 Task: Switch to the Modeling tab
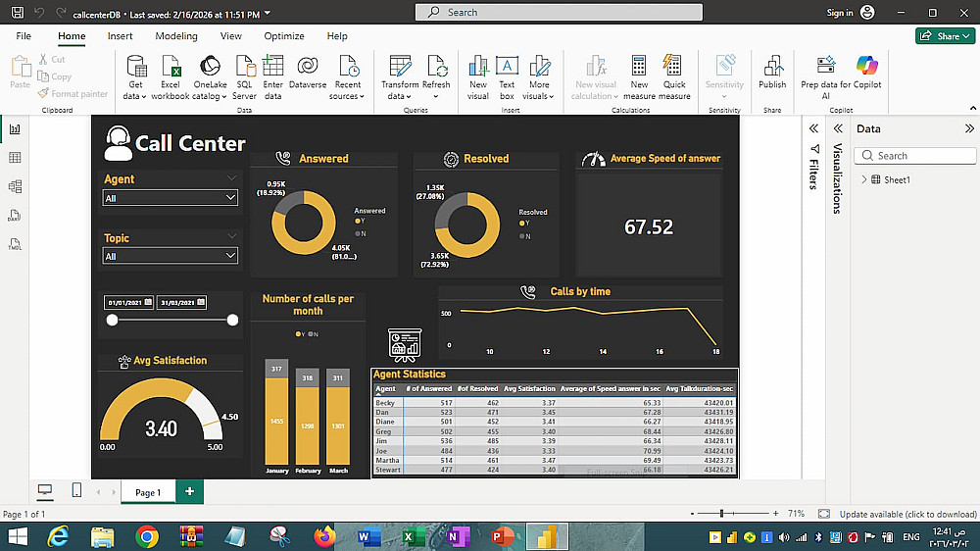176,36
